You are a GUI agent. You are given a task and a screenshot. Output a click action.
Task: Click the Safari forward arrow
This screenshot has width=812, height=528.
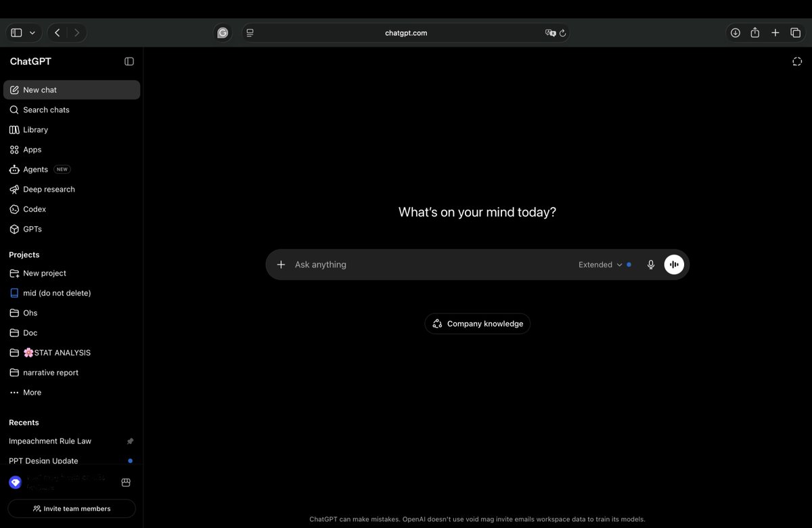[76, 32]
